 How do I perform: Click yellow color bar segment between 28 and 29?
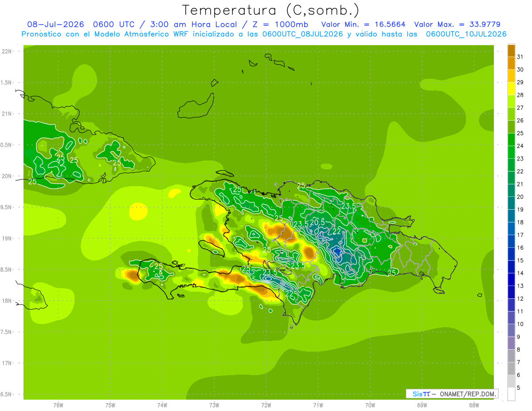[511, 89]
